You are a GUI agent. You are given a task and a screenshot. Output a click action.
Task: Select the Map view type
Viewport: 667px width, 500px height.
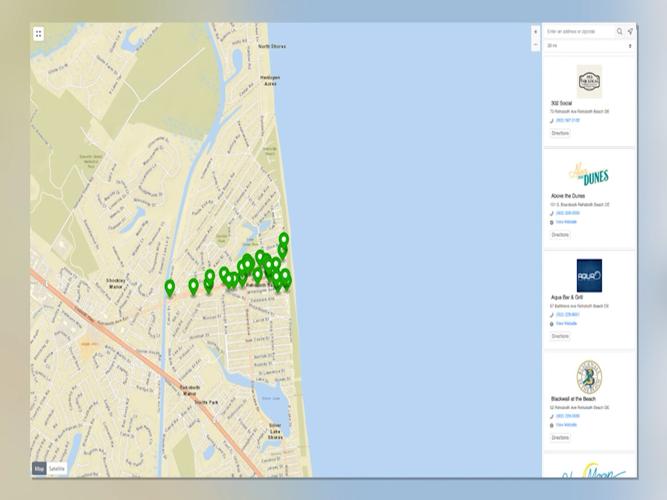pyautogui.click(x=39, y=468)
